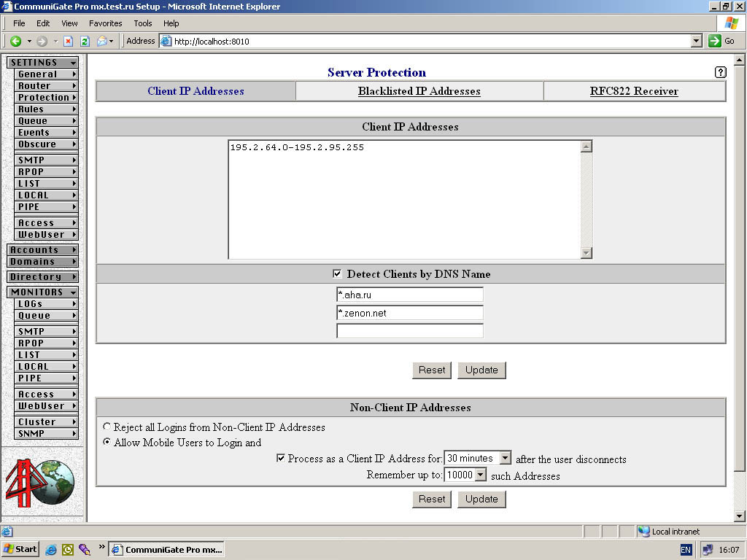Open the Help menu
The width and height of the screenshot is (747, 560).
click(x=171, y=23)
